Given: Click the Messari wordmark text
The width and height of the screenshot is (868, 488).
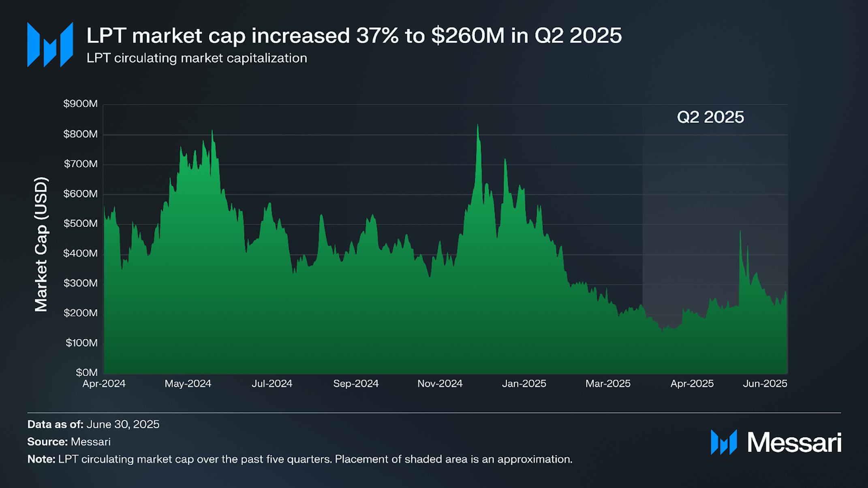Looking at the screenshot, I should [794, 442].
